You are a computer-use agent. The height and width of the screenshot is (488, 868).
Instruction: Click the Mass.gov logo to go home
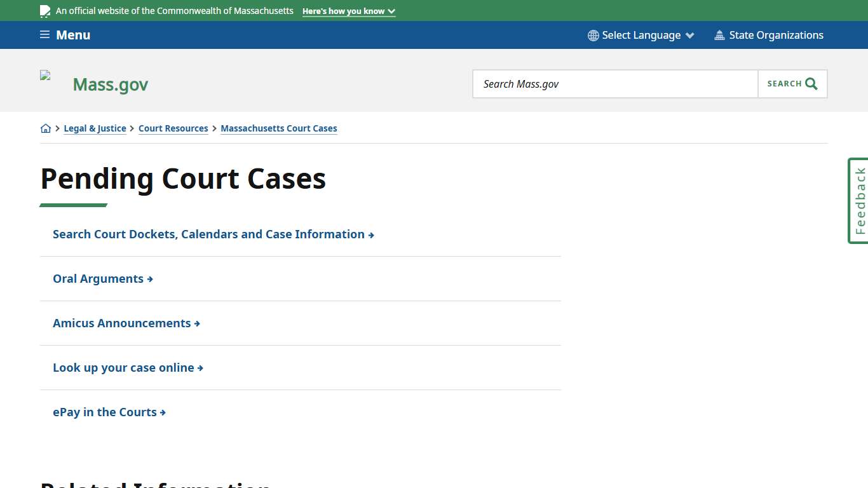(x=110, y=84)
